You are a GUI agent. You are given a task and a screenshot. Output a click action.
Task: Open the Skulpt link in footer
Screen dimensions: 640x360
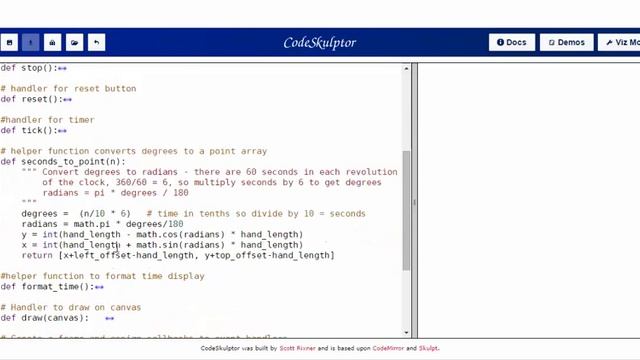pyautogui.click(x=428, y=348)
